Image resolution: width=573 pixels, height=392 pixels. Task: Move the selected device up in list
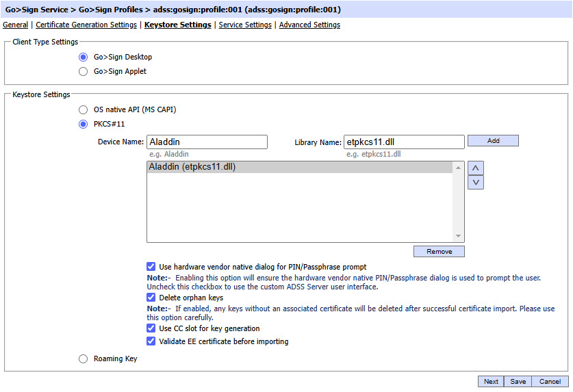[475, 168]
